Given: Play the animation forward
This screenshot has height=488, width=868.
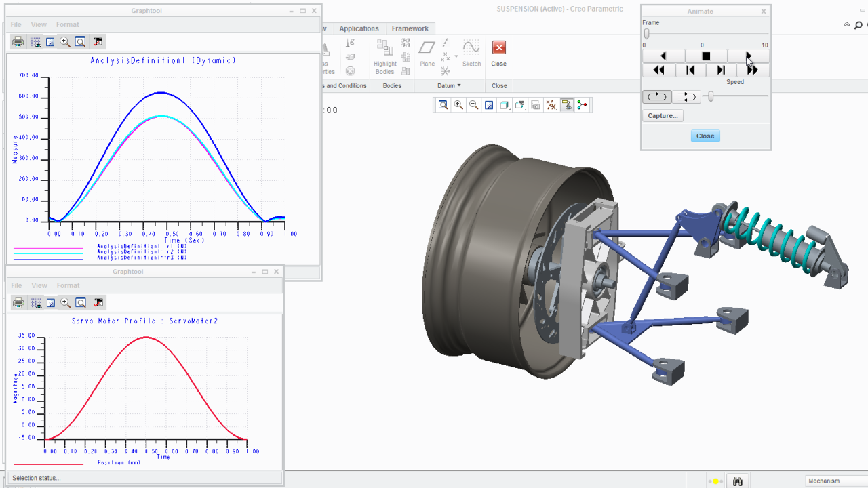Looking at the screenshot, I should [749, 56].
